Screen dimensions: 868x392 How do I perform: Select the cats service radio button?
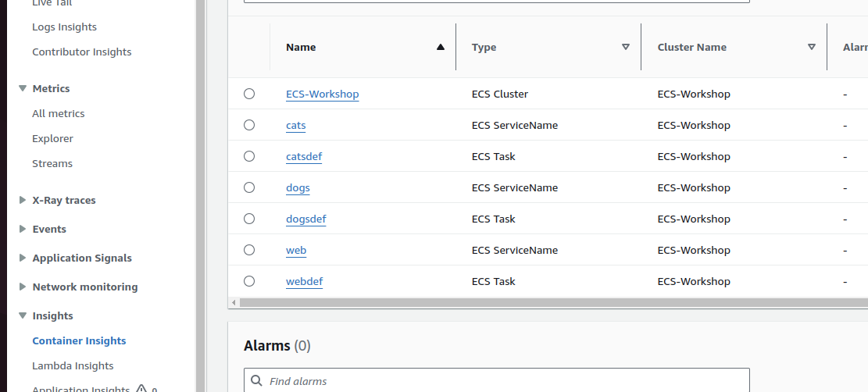click(249, 125)
